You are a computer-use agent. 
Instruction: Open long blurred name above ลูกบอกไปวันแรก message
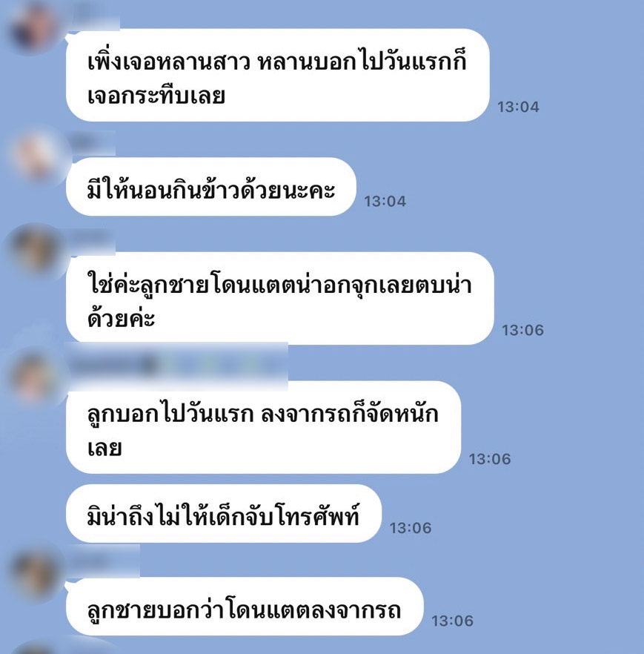[177, 366]
